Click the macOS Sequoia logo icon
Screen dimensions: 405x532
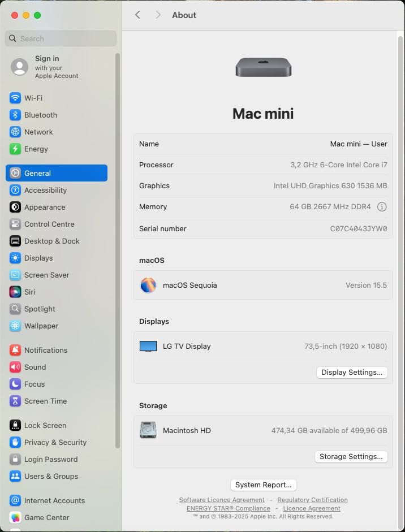148,285
